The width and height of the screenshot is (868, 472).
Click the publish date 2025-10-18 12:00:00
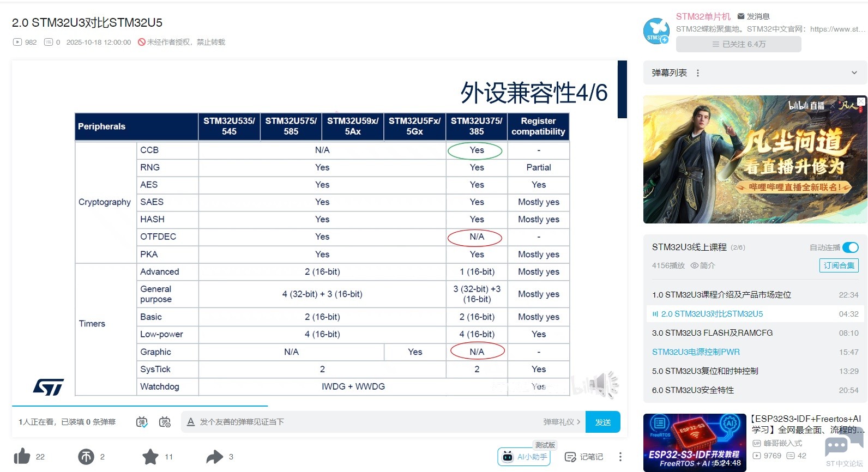pyautogui.click(x=99, y=42)
